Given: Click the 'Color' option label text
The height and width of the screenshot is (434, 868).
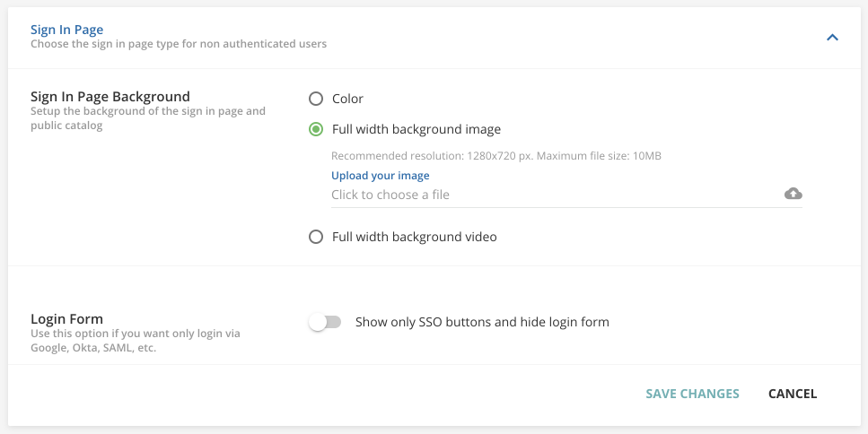Looking at the screenshot, I should [x=347, y=99].
